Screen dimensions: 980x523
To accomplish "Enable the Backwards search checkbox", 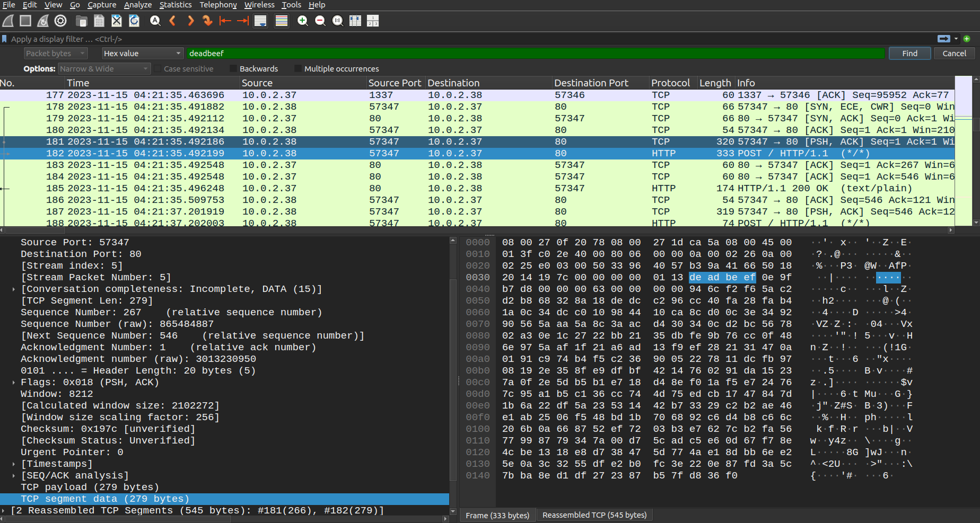I will (233, 69).
